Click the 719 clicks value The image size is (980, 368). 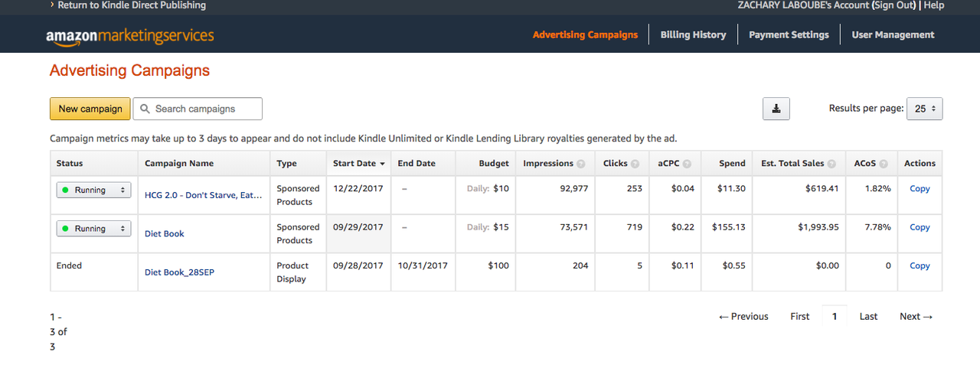click(634, 226)
